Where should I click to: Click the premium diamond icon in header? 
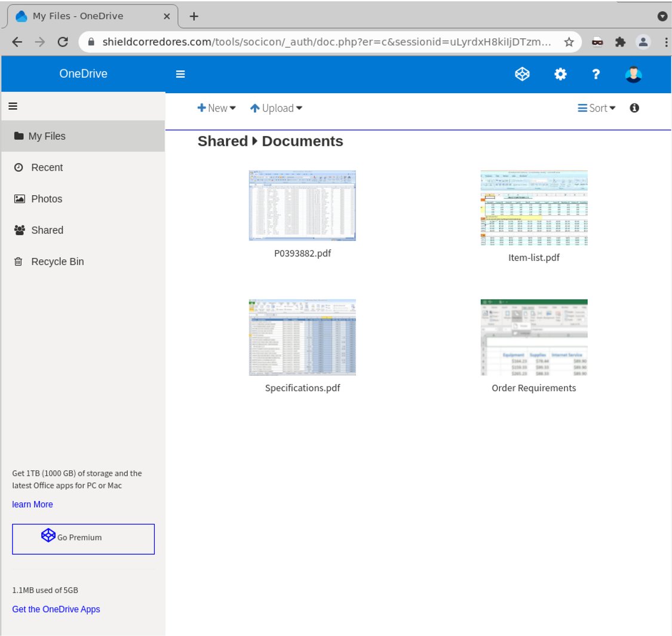[522, 74]
